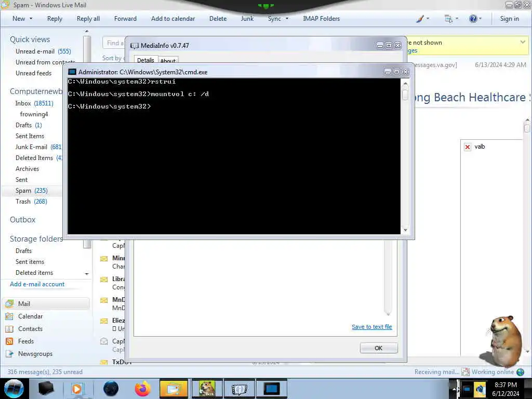The width and height of the screenshot is (532, 399).
Task: Click the Receiving mail status icon
Action: pos(465,372)
